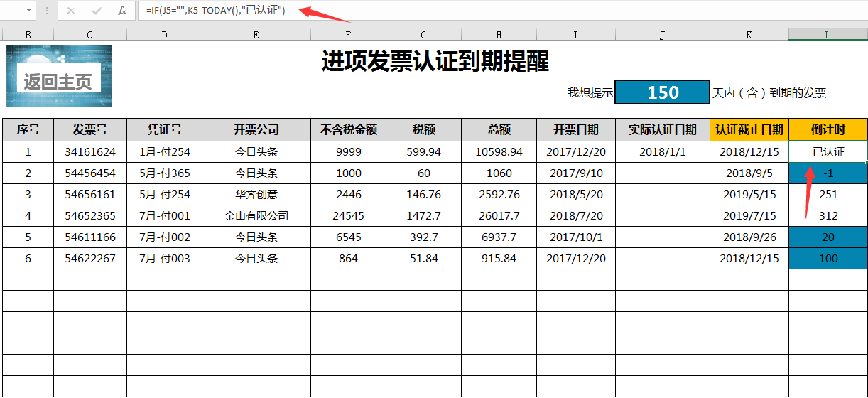The height and width of the screenshot is (398, 868).
Task: Select the 7月-付003 voucher cell
Action: click(165, 258)
